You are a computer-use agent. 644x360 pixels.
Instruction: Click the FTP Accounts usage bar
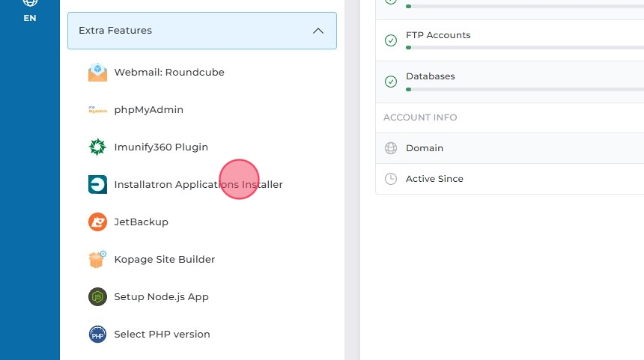[x=524, y=47]
